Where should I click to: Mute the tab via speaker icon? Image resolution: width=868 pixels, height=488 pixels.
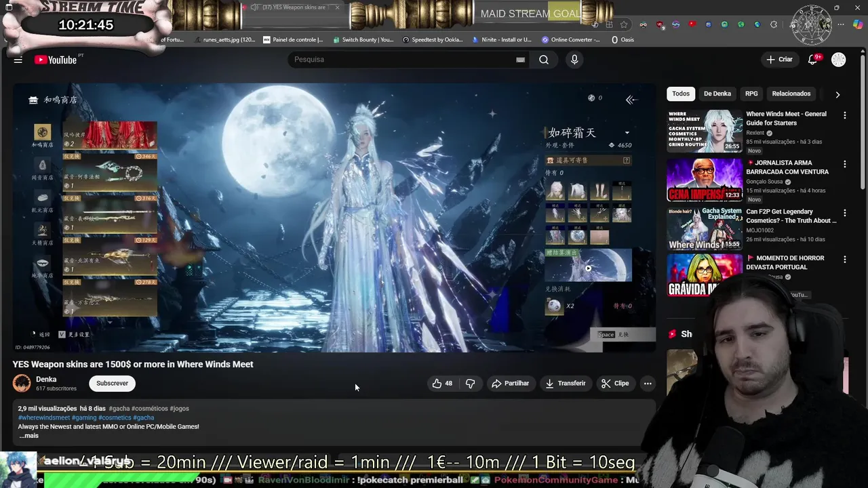click(254, 7)
